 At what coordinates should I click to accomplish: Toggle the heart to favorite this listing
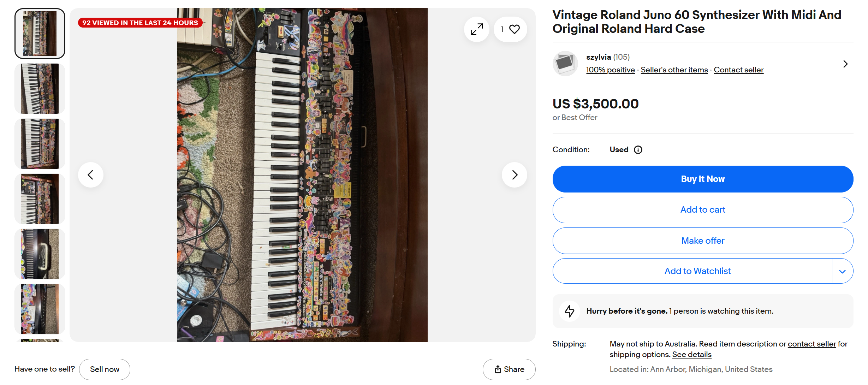pos(514,29)
